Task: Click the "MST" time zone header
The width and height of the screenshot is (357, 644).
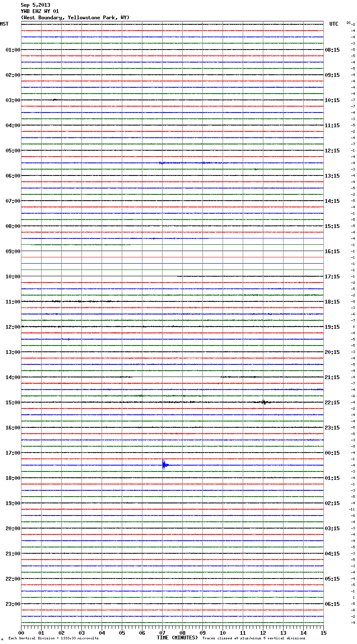Action: tap(4, 24)
